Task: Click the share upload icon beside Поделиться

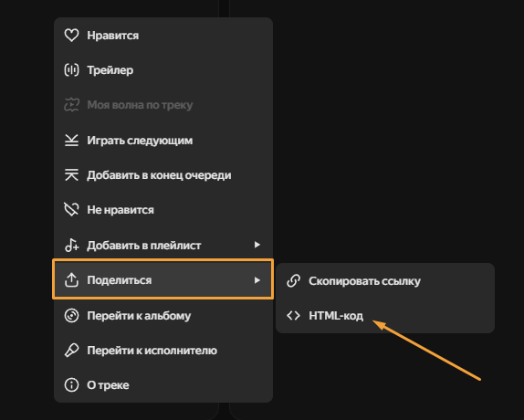Action: point(71,280)
